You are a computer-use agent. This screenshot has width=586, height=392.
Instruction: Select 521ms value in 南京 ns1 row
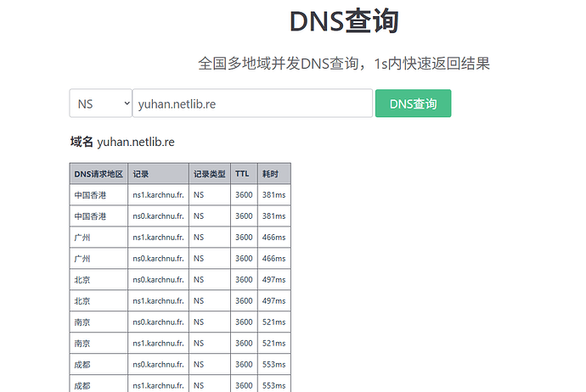tap(274, 343)
